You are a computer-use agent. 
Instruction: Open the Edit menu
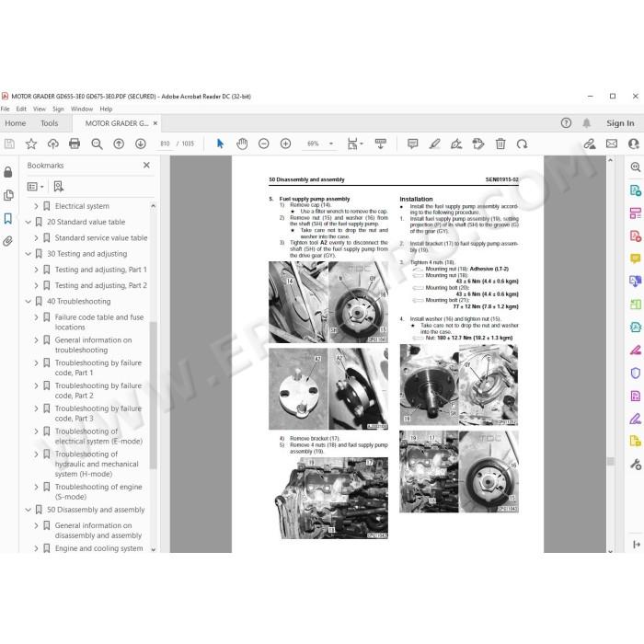tap(21, 109)
